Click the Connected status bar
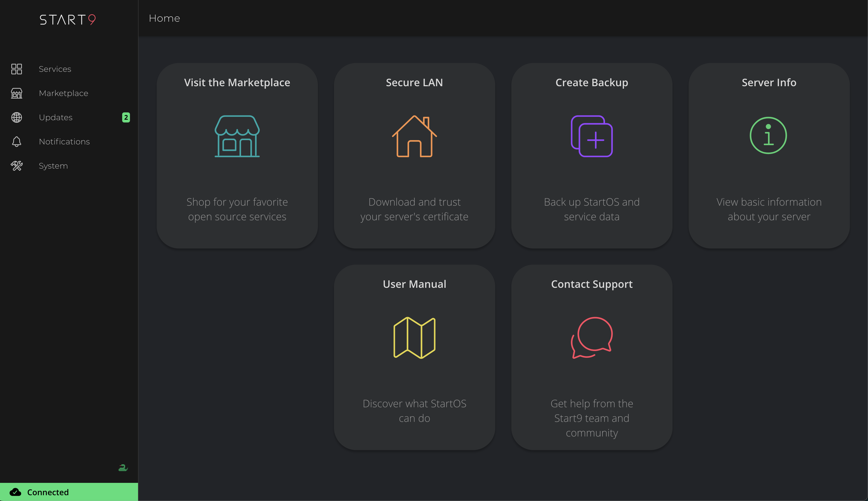 click(x=69, y=491)
